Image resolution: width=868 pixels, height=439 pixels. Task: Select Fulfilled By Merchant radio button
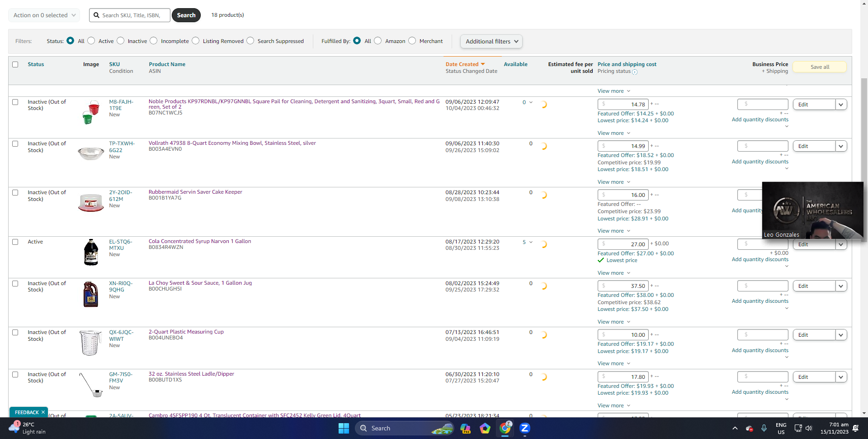412,41
